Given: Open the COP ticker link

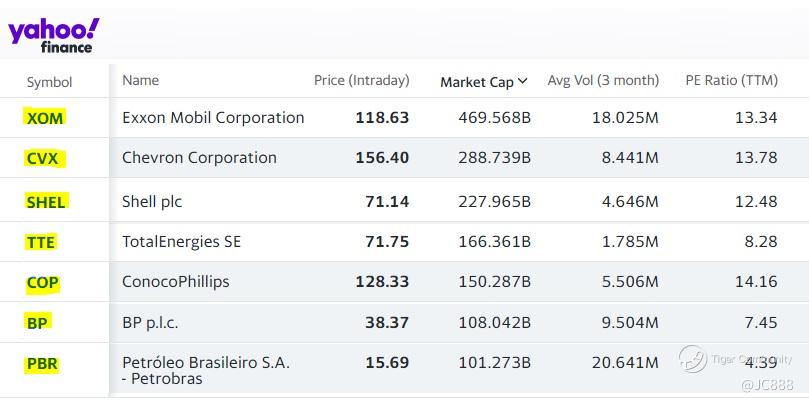Looking at the screenshot, I should pos(42,283).
